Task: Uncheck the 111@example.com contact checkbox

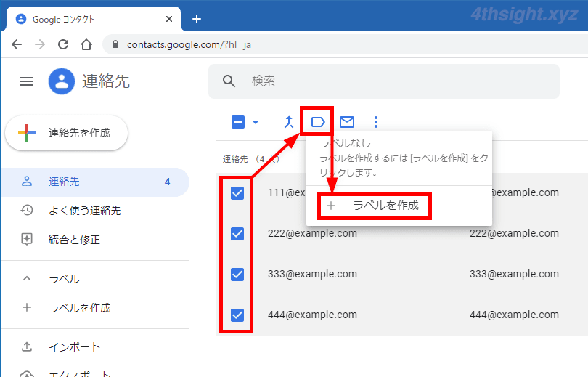Action: coord(237,193)
